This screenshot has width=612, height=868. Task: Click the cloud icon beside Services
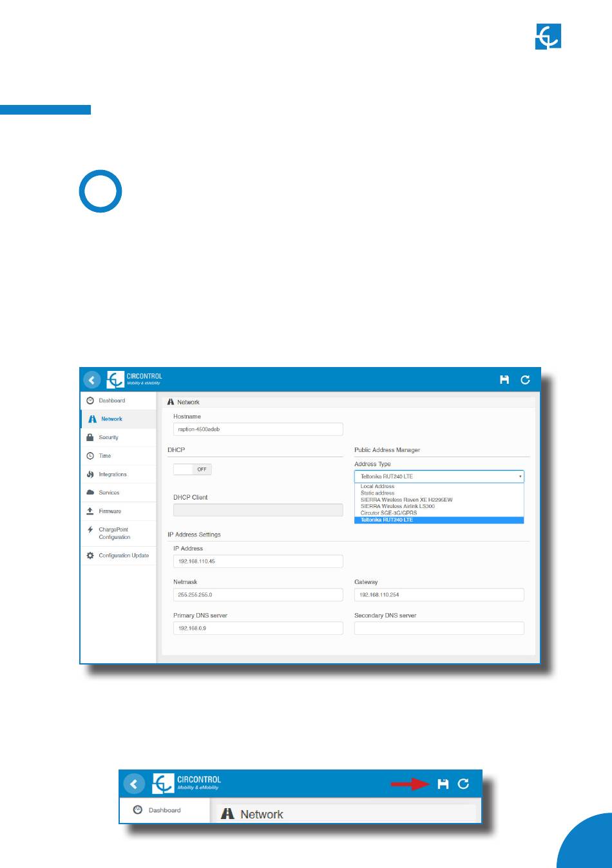(x=90, y=493)
